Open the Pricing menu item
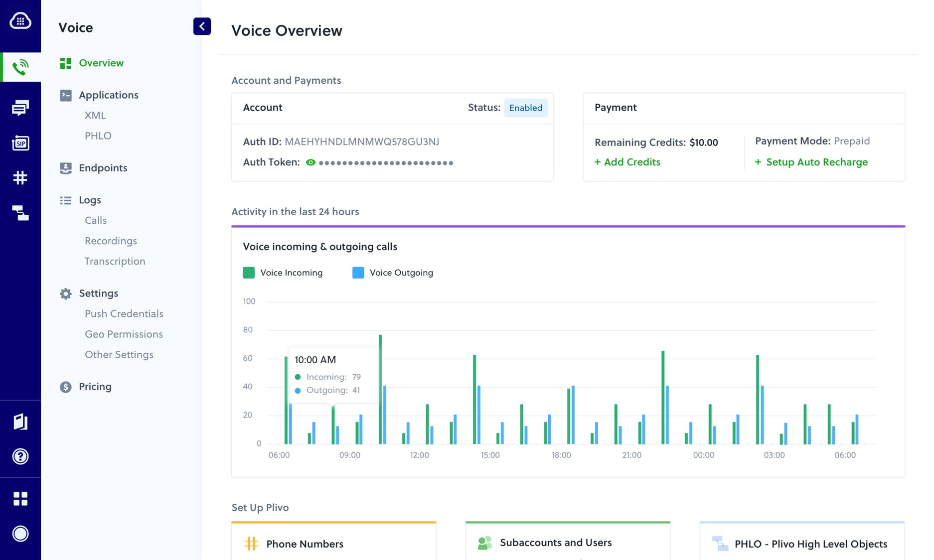Image resolution: width=934 pixels, height=560 pixels. (x=95, y=387)
